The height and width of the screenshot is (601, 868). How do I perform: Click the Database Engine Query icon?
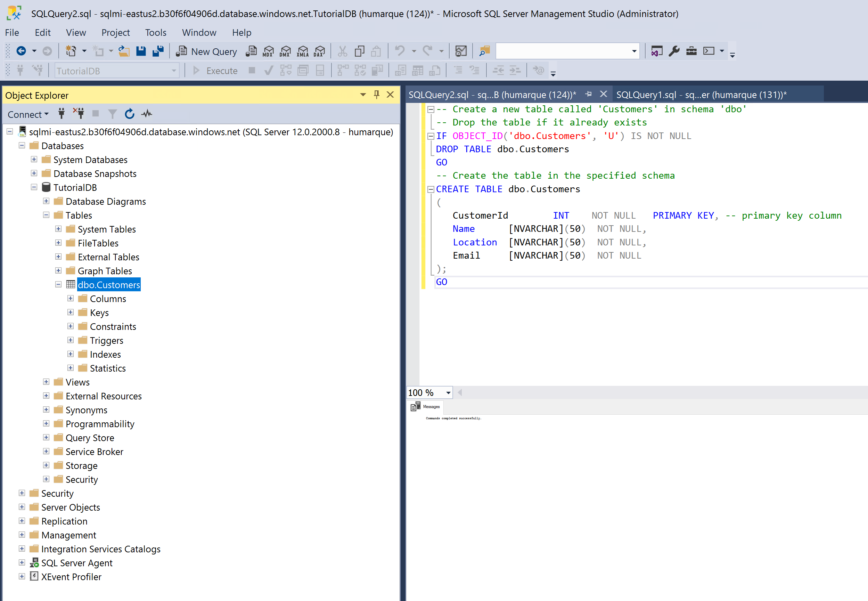tap(251, 51)
